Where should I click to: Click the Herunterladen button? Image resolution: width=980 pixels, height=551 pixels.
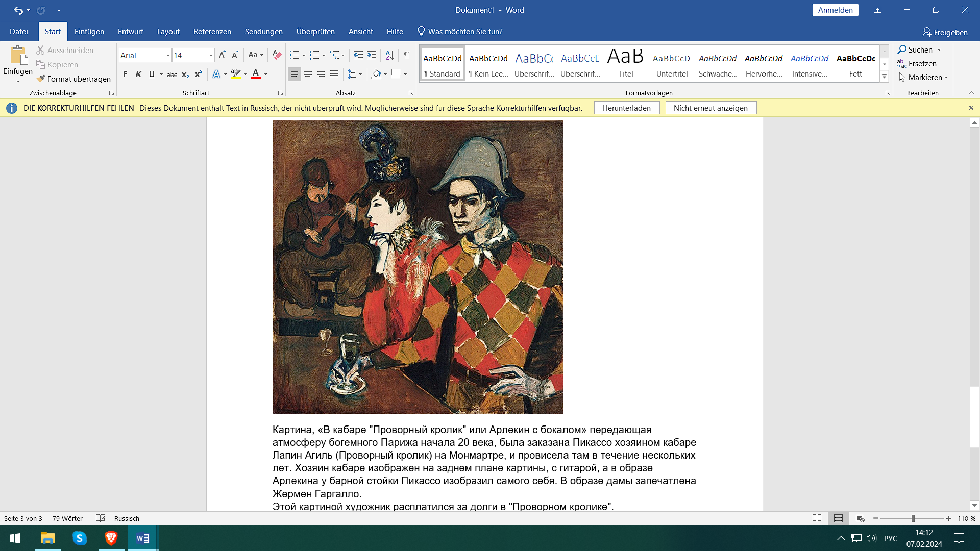626,108
